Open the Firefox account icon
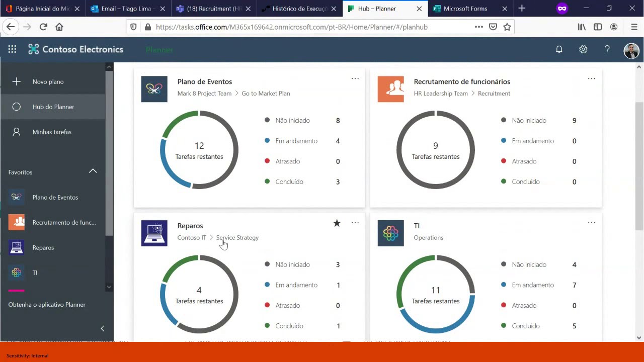 (x=614, y=27)
